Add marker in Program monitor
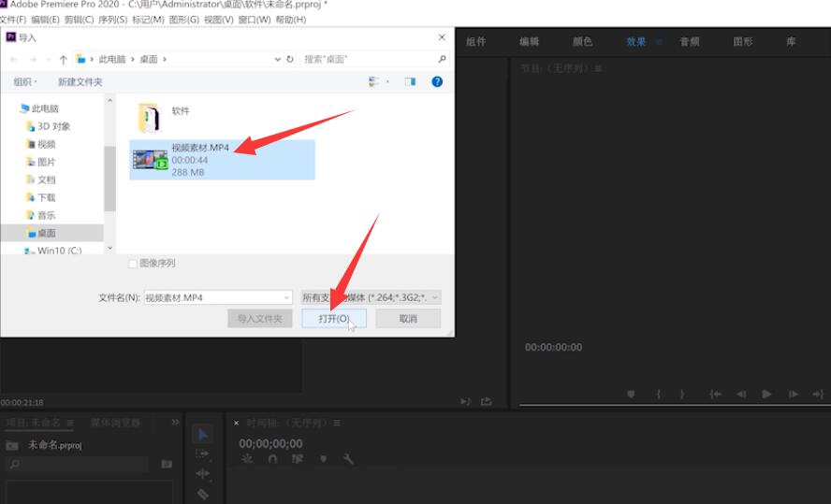 coord(631,394)
